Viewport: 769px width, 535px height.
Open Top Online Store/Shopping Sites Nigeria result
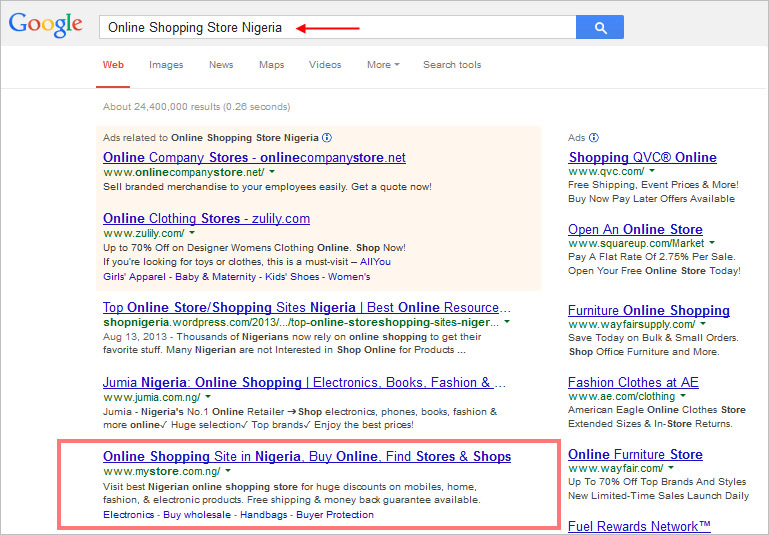[307, 307]
